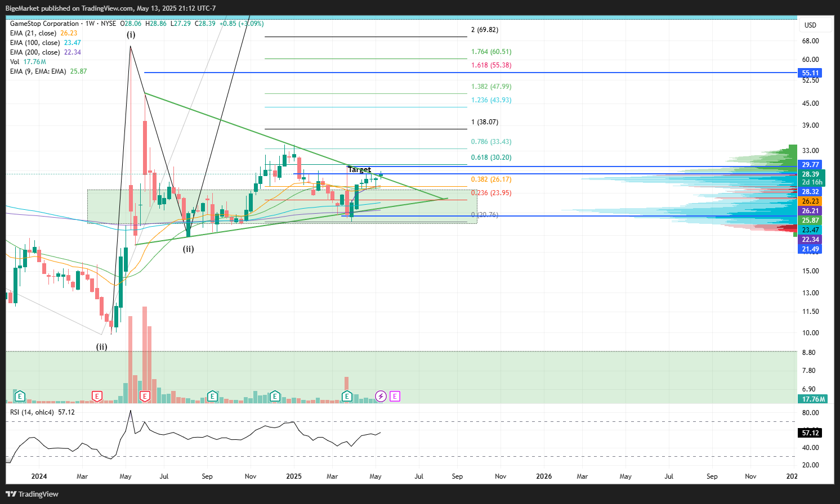
Task: Select the EMA (100, close) indicator legend
Action: [x=46, y=43]
